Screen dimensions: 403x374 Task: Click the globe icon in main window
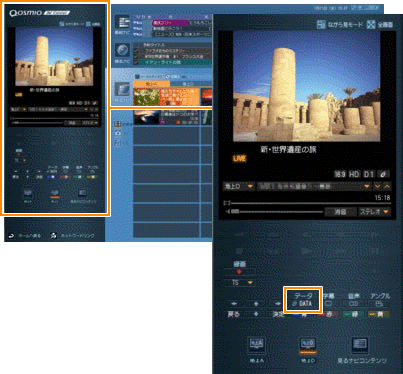tap(122, 51)
